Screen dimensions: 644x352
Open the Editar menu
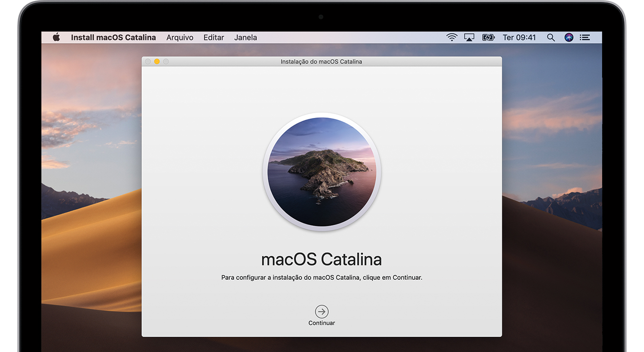coord(214,38)
